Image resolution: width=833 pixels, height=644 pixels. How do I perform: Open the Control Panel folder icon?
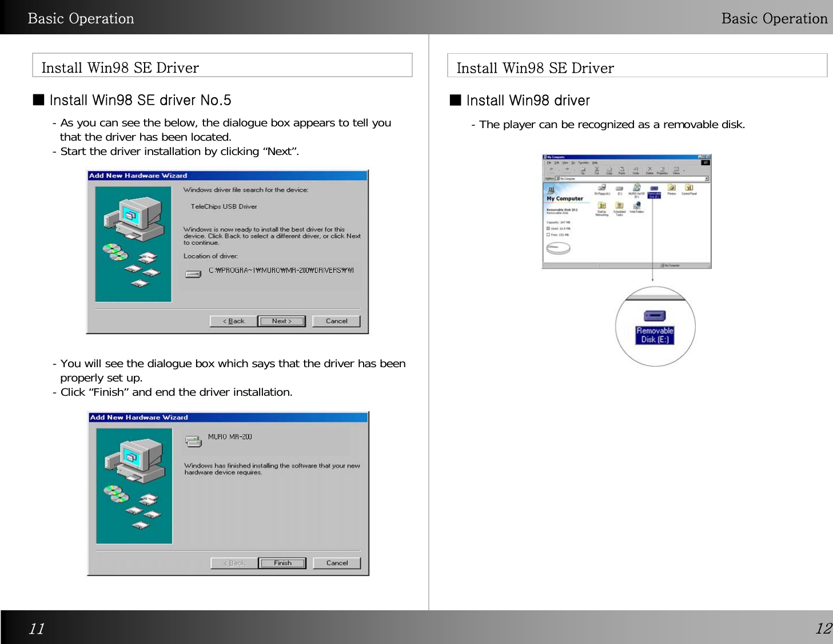(x=689, y=189)
